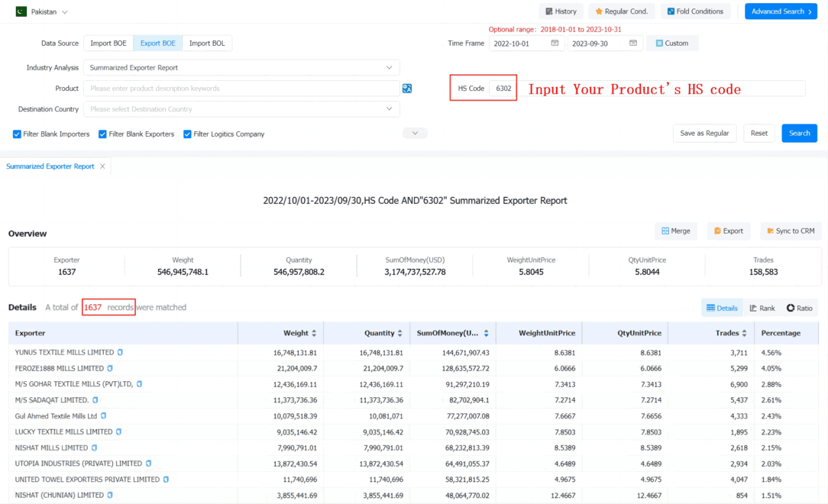Toggle Filter Logitics Company checkbox
Screen dimensions: 828x504
point(187,134)
